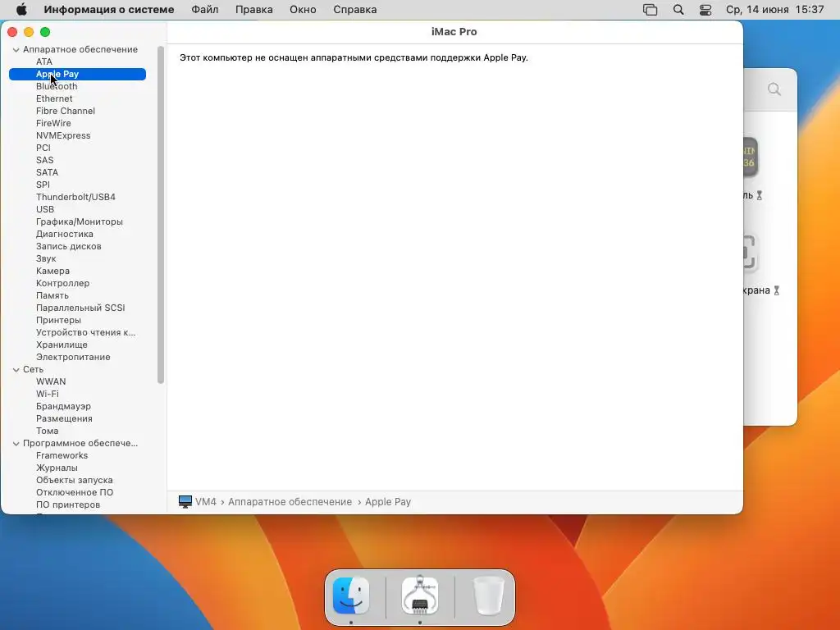The image size is (840, 630).
Task: Select the Apple Pay sidebar item
Action: [x=77, y=74]
